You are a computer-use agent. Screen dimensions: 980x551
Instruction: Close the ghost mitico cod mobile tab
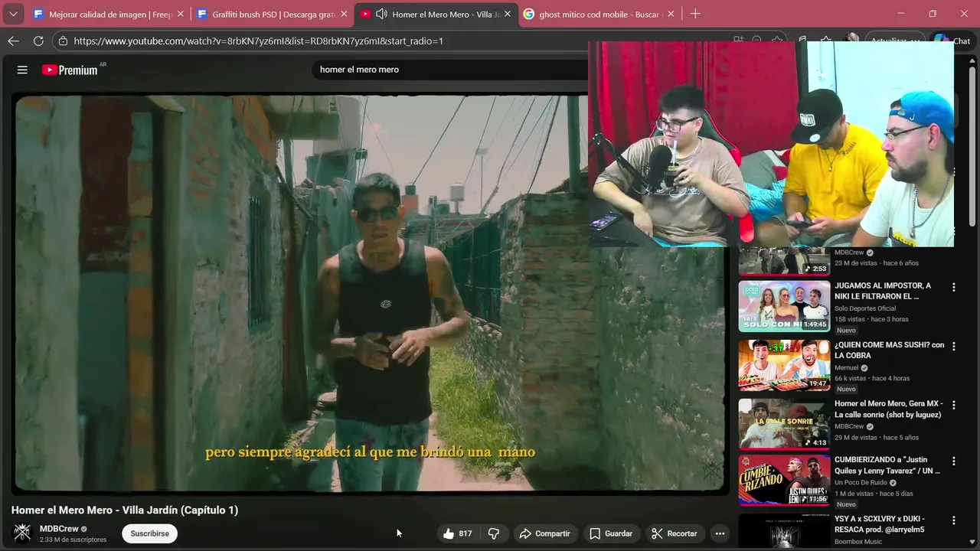point(671,14)
